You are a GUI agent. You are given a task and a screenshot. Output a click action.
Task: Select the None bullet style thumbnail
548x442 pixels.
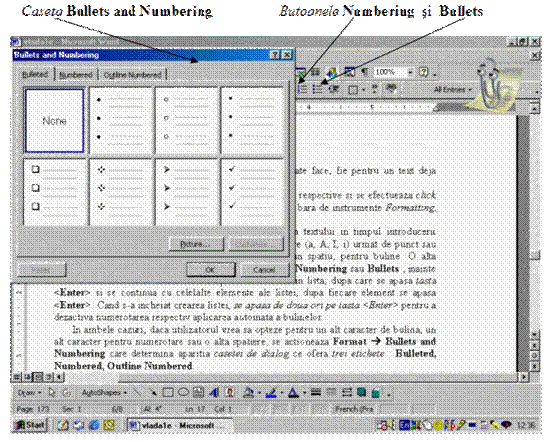point(55,121)
